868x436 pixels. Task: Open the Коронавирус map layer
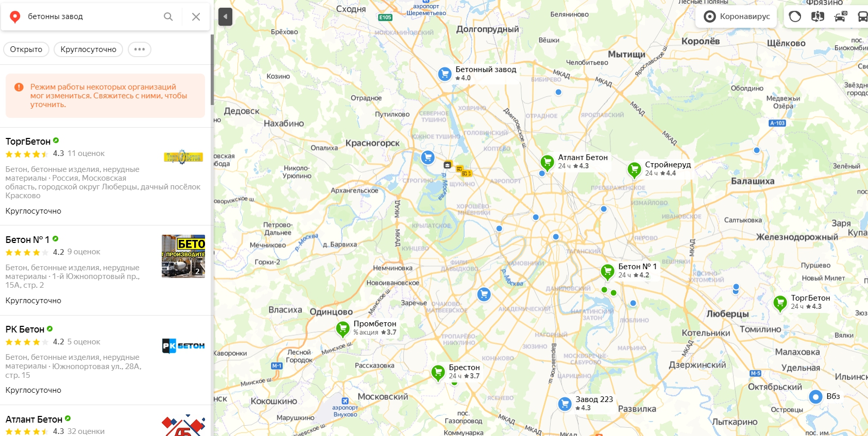pyautogui.click(x=737, y=16)
